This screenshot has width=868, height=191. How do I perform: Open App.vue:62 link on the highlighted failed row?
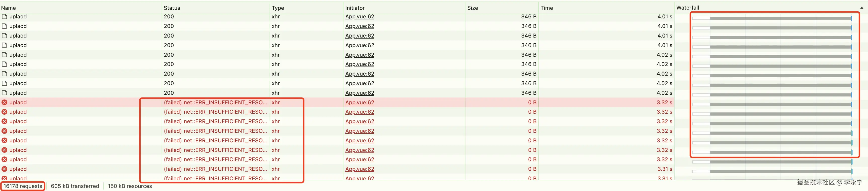360,102
